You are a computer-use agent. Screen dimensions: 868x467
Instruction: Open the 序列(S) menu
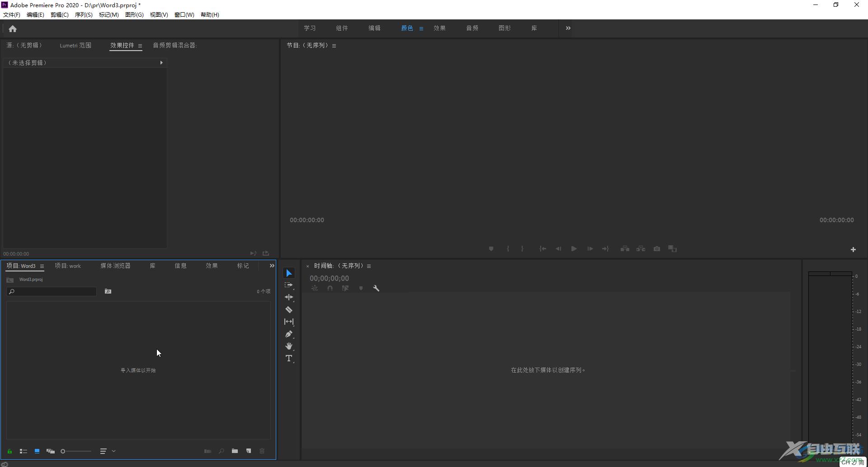[84, 14]
